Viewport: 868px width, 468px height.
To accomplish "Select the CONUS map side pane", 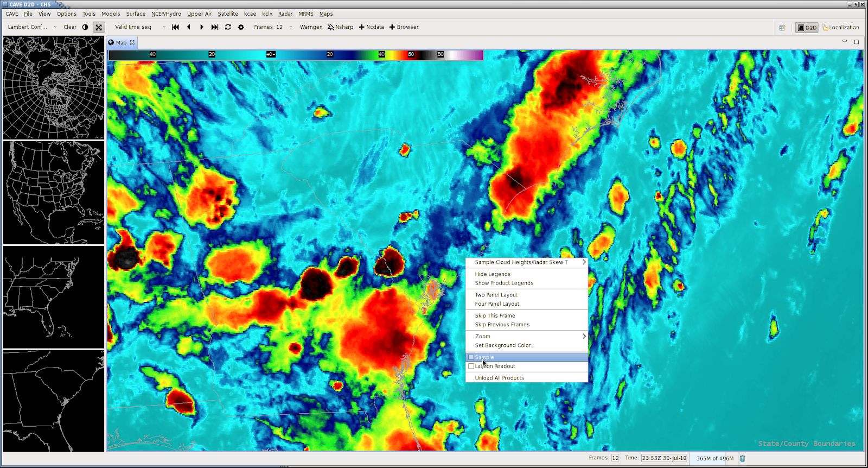I will click(x=53, y=192).
